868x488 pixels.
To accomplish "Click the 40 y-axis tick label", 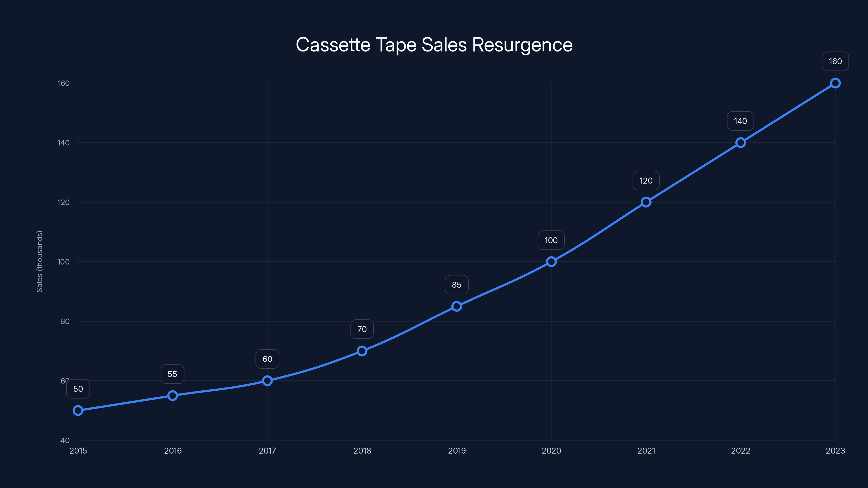I will 65,440.
